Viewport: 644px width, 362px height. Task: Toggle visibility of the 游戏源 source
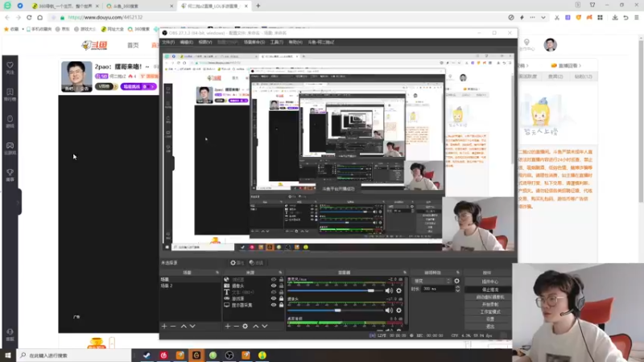pos(274,298)
